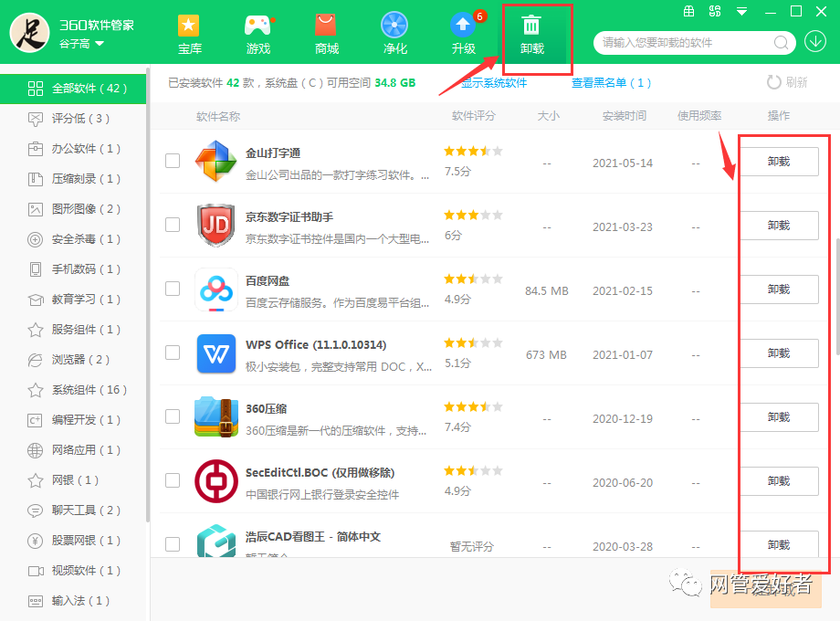Screen dimensions: 840x621
Task: Click the 金山打字通 app icon
Action: pos(215,161)
